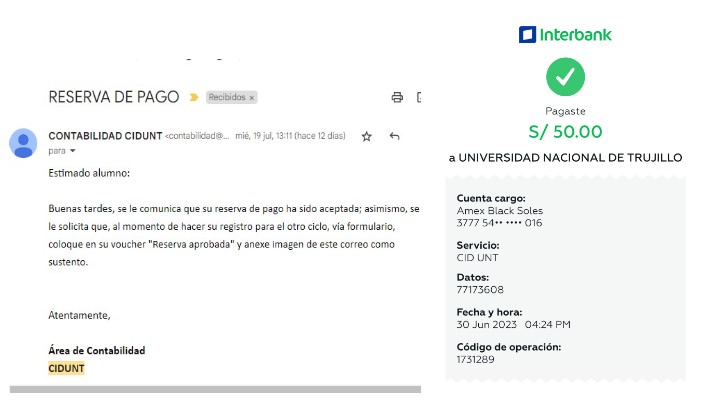The height and width of the screenshot is (402, 722).
Task: Click the reply arrow icon
Action: coord(394,136)
